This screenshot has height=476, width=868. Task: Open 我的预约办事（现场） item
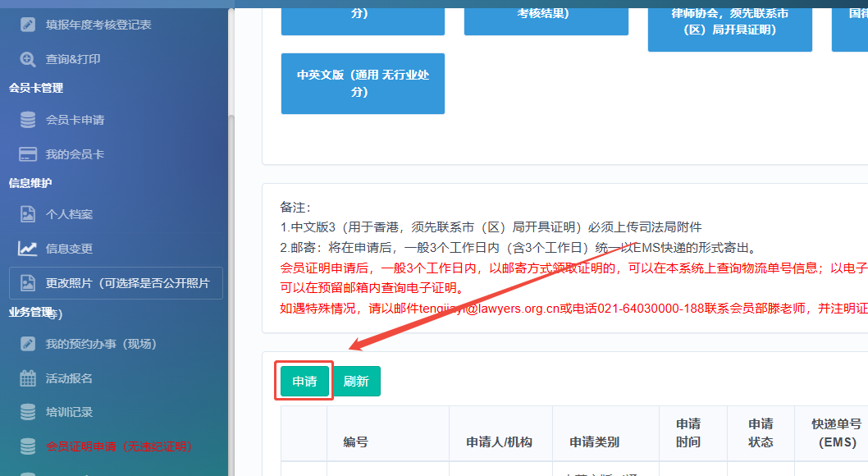pos(101,344)
